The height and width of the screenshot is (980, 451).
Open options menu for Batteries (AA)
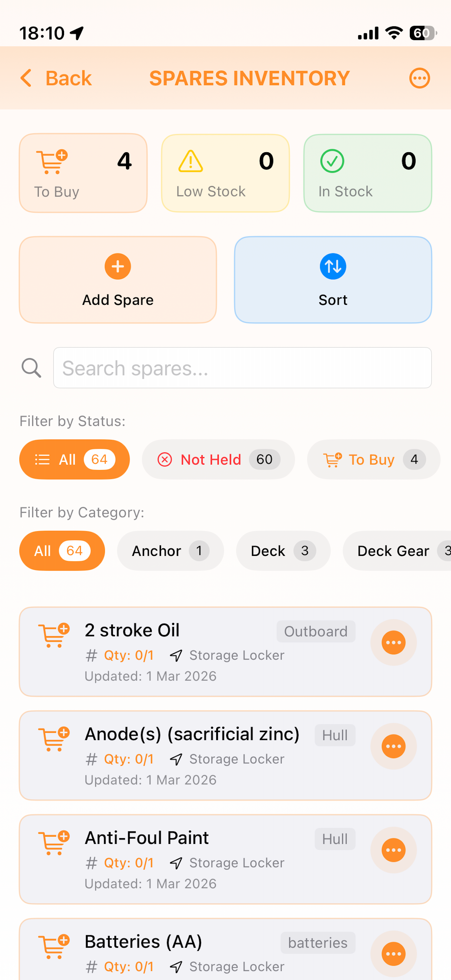[x=393, y=954]
